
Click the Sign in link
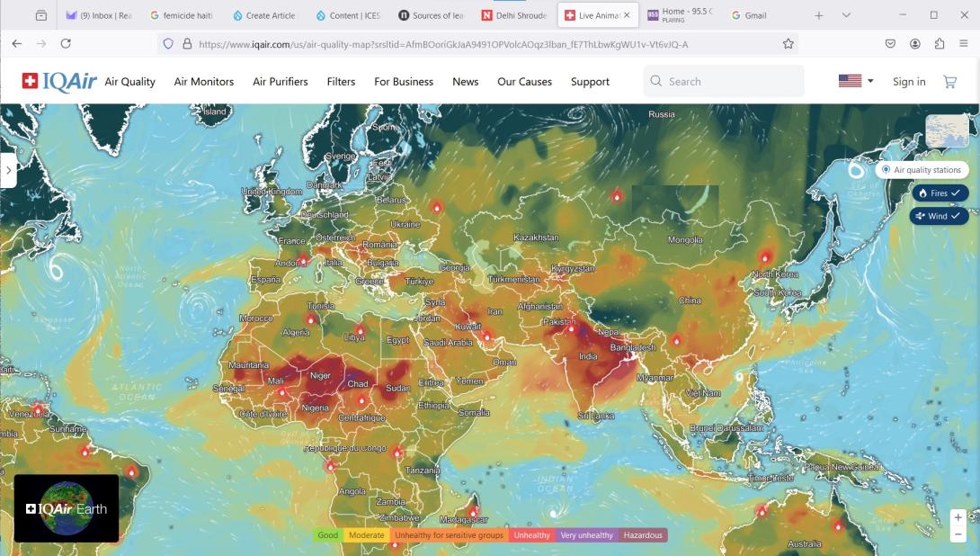click(x=908, y=81)
